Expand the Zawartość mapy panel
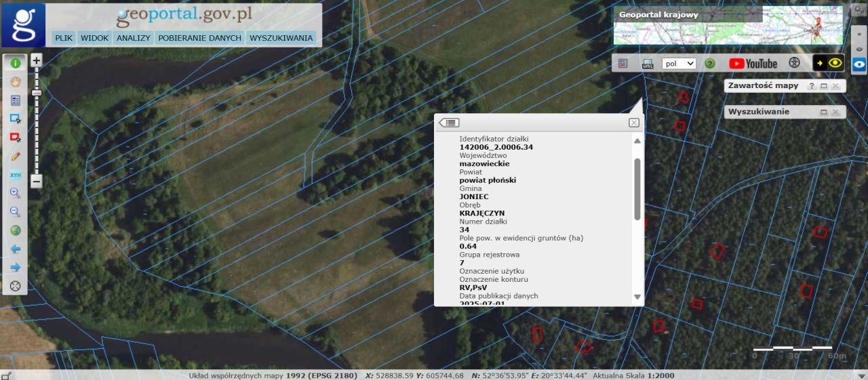Image resolution: width=868 pixels, height=380 pixels. point(823,86)
